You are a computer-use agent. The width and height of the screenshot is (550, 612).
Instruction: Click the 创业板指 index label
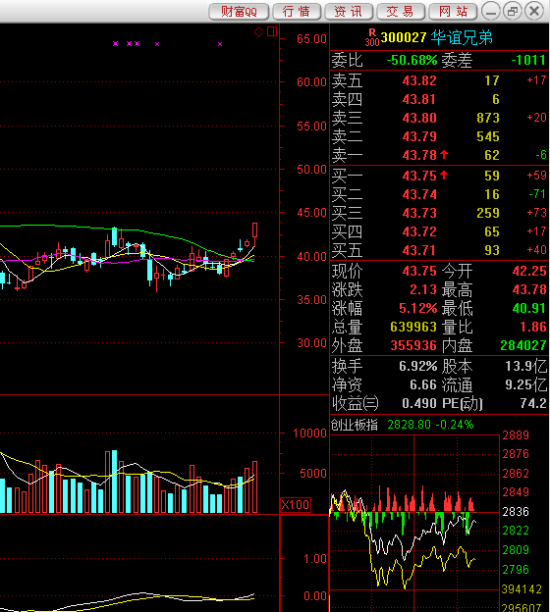click(354, 425)
